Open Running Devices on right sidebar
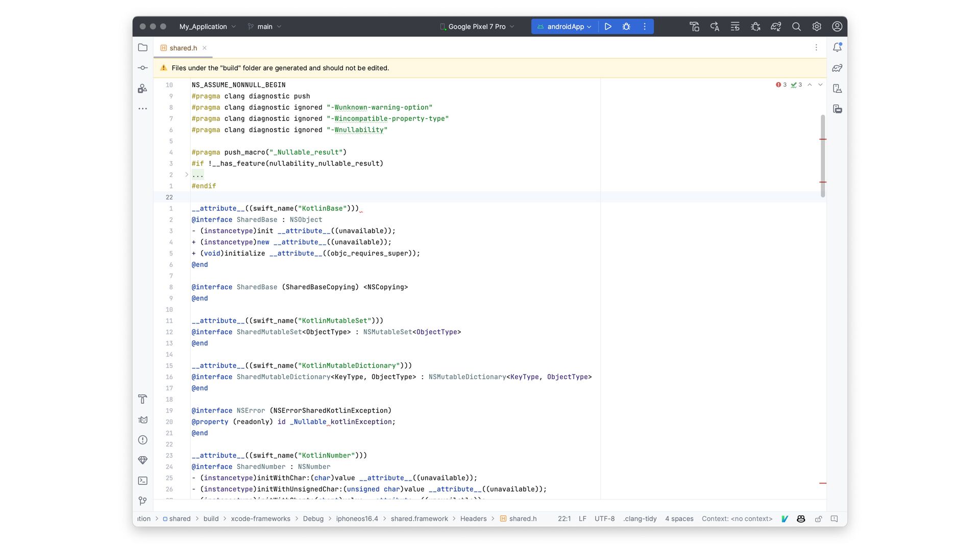Image resolution: width=980 pixels, height=551 pixels. click(x=837, y=109)
